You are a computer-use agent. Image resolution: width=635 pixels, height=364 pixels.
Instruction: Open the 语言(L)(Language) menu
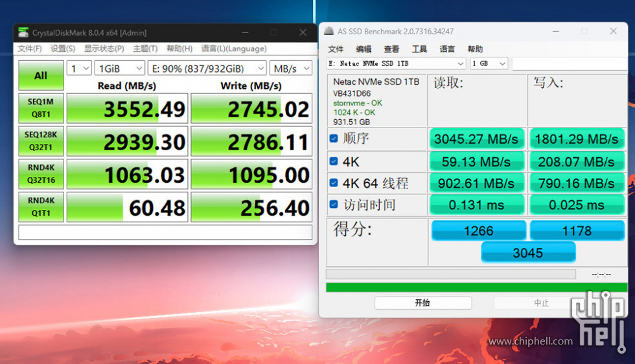234,49
